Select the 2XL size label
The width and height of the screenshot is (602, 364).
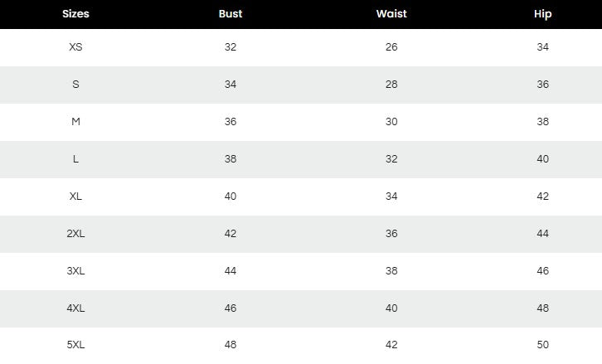[x=75, y=234]
